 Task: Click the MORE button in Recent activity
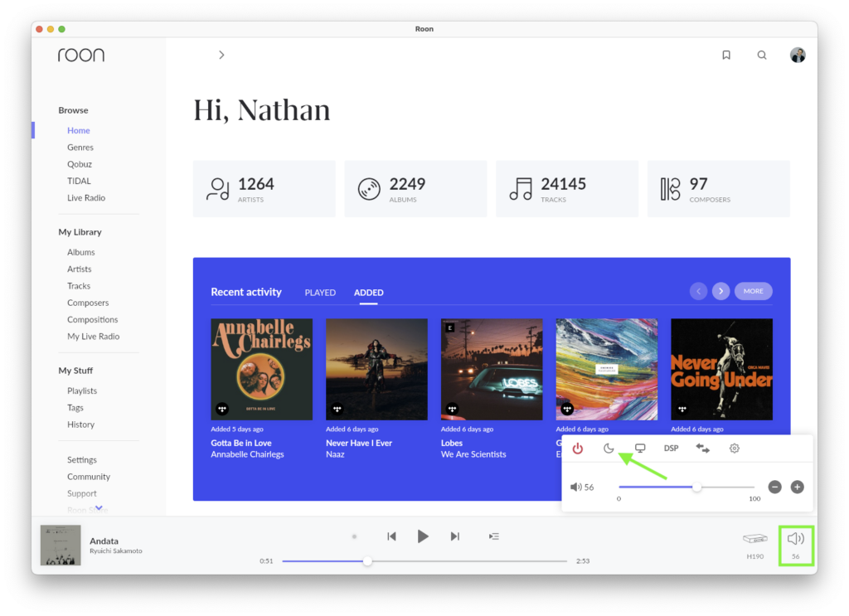pyautogui.click(x=753, y=291)
